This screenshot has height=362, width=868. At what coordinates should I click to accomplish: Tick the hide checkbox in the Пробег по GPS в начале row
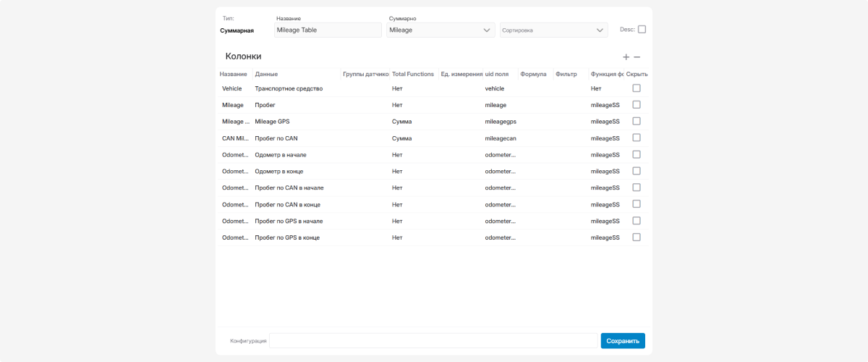tap(637, 221)
